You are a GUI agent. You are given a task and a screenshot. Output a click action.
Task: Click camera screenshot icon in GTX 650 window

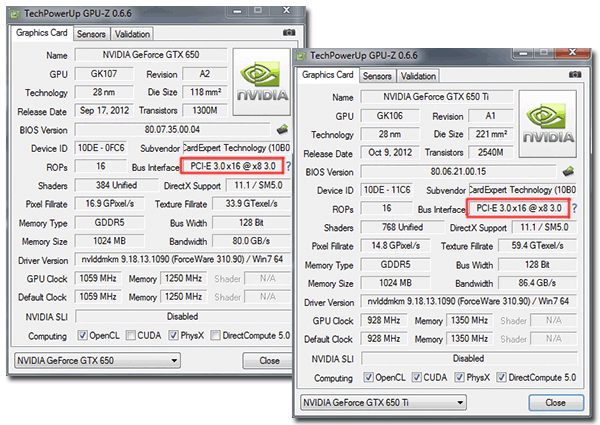289,33
